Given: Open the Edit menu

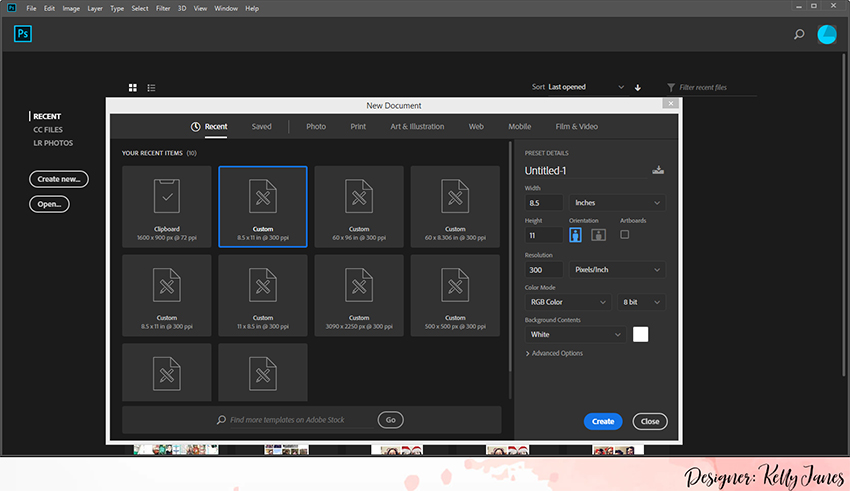Looking at the screenshot, I should [49, 8].
